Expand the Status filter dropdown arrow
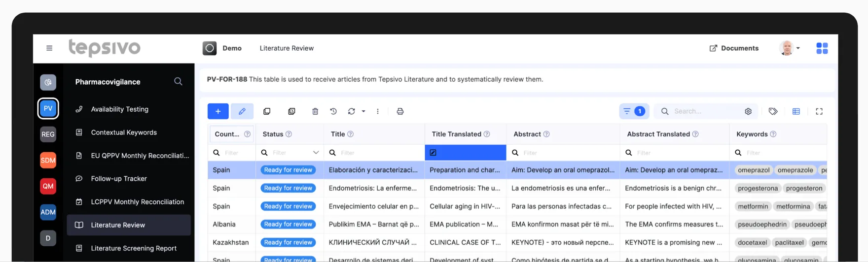This screenshot has width=868, height=262. click(x=316, y=153)
